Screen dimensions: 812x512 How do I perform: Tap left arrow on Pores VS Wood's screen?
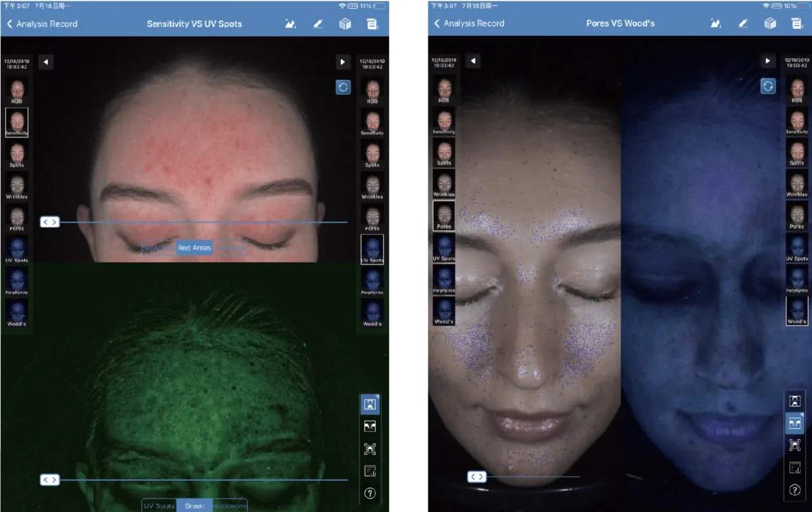(x=473, y=61)
